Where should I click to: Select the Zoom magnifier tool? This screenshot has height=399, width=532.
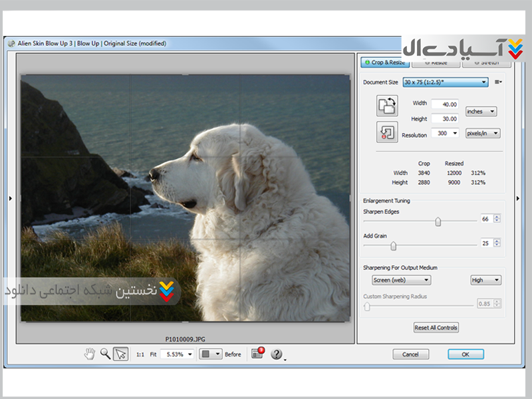click(105, 354)
